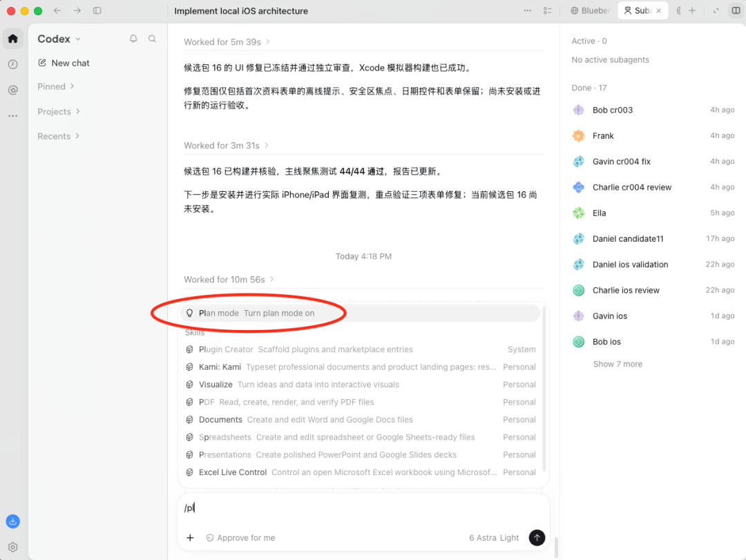Open Gavin ios subagent
This screenshot has height=560, width=746.
(x=653, y=316)
